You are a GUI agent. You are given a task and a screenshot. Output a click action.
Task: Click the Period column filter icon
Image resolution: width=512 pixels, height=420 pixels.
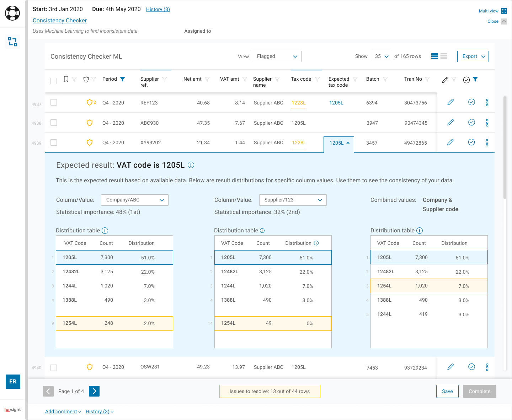(x=123, y=79)
